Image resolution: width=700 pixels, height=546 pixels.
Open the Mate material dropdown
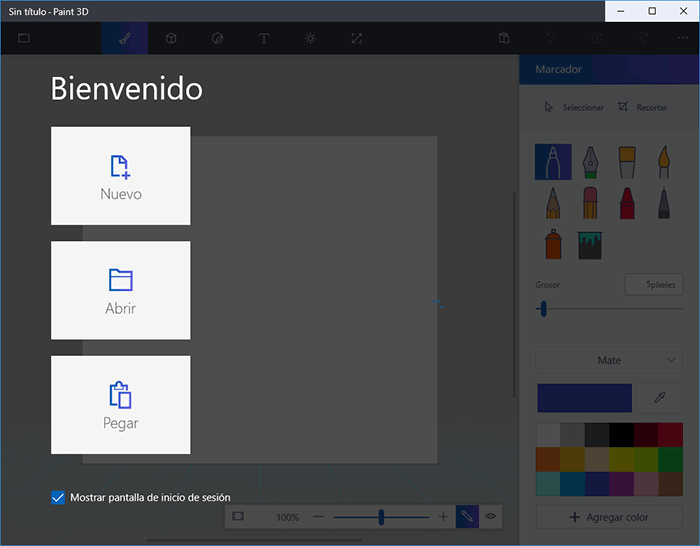click(609, 360)
